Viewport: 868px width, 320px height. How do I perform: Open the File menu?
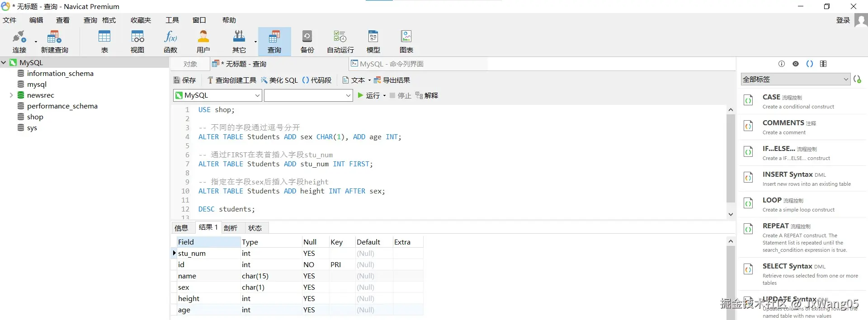[9, 20]
